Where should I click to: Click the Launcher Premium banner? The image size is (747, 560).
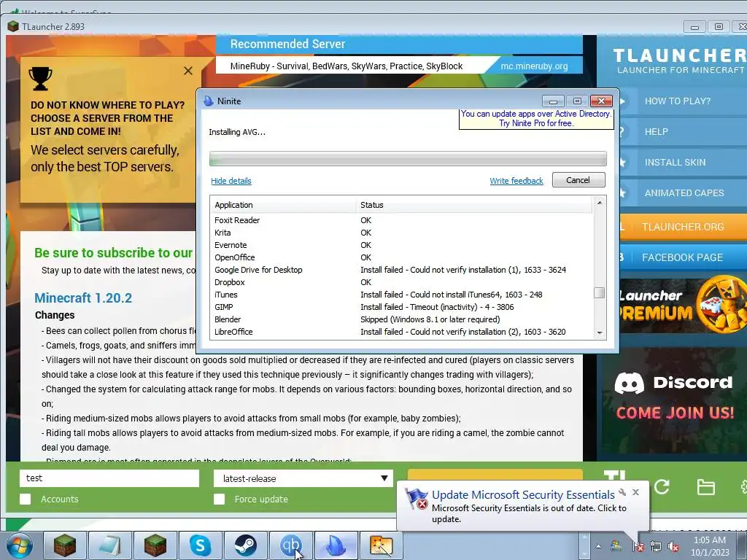pyautogui.click(x=682, y=306)
